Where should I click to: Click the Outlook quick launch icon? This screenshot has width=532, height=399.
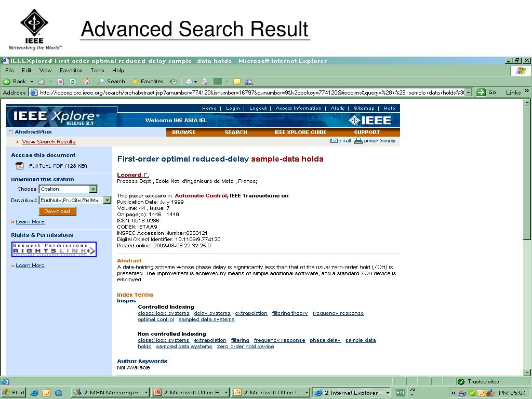pyautogui.click(x=46, y=393)
